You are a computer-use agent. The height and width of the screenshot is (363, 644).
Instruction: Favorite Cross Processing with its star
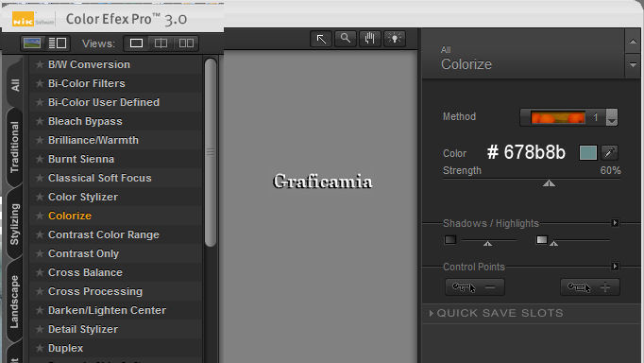click(x=40, y=291)
